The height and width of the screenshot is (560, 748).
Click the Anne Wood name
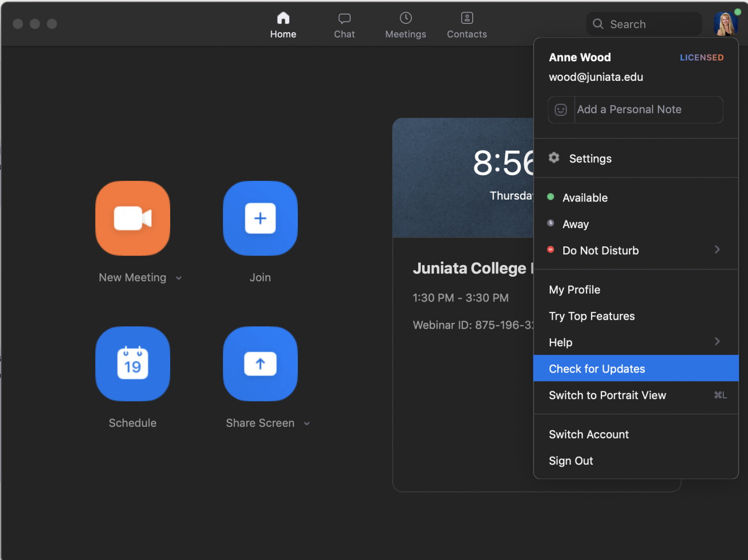580,57
